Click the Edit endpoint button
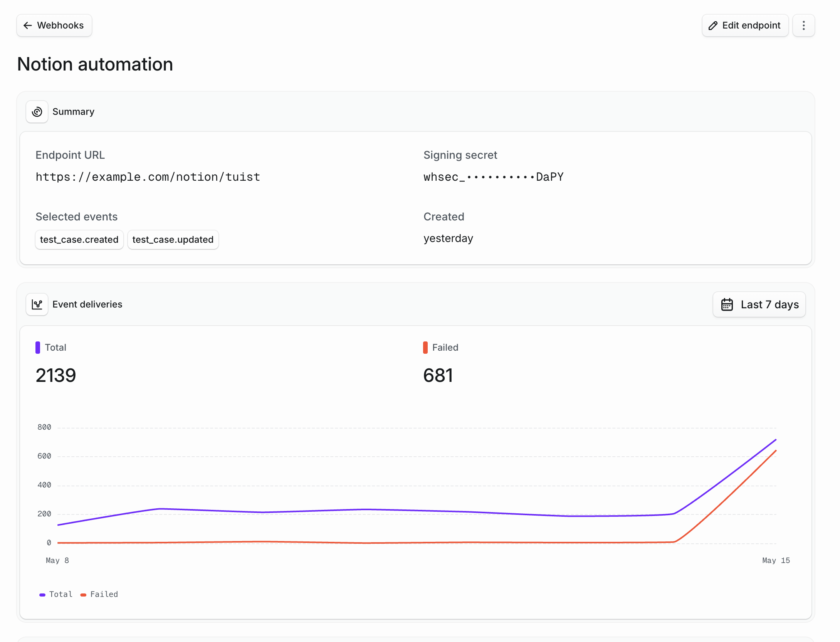The image size is (840, 642). click(745, 25)
